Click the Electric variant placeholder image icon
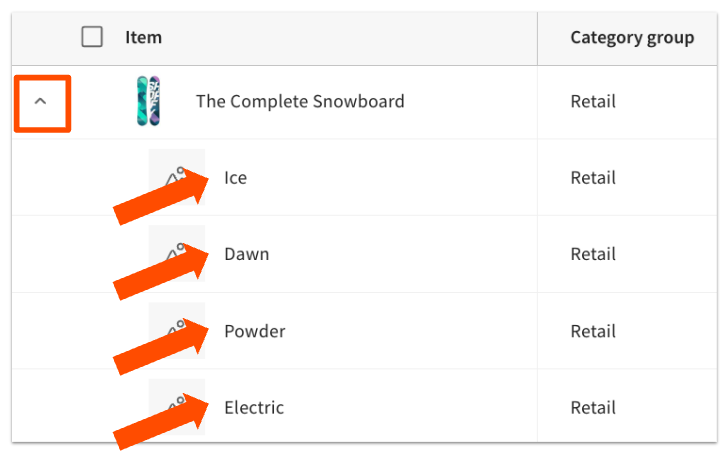726x462 pixels. click(177, 407)
